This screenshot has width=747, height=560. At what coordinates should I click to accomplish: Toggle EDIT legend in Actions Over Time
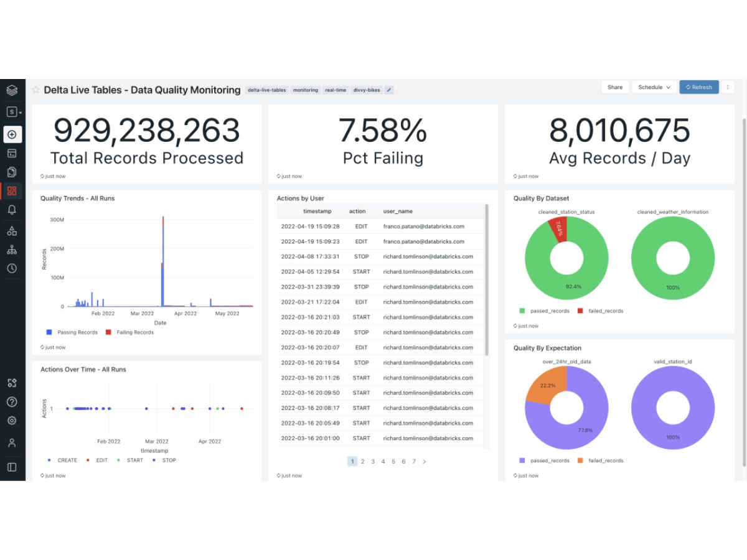(97, 460)
